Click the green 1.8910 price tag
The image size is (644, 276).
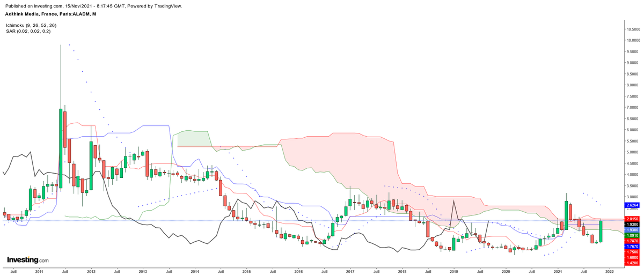tap(631, 235)
